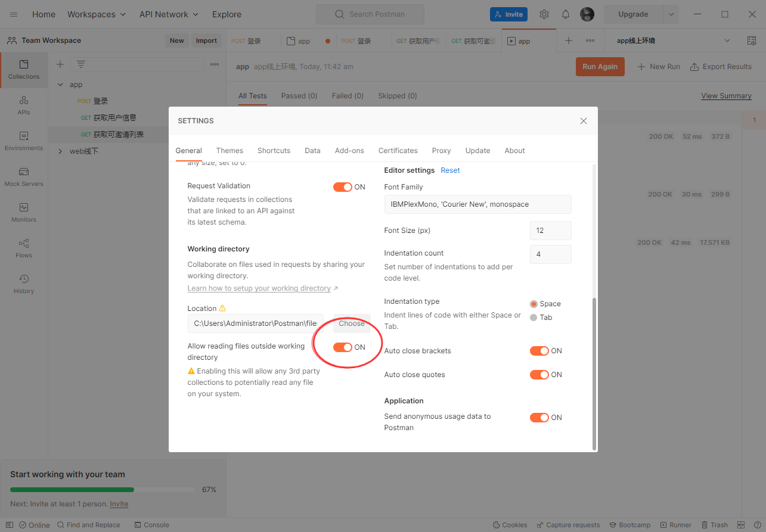Open the Cookies manager

[x=510, y=525]
